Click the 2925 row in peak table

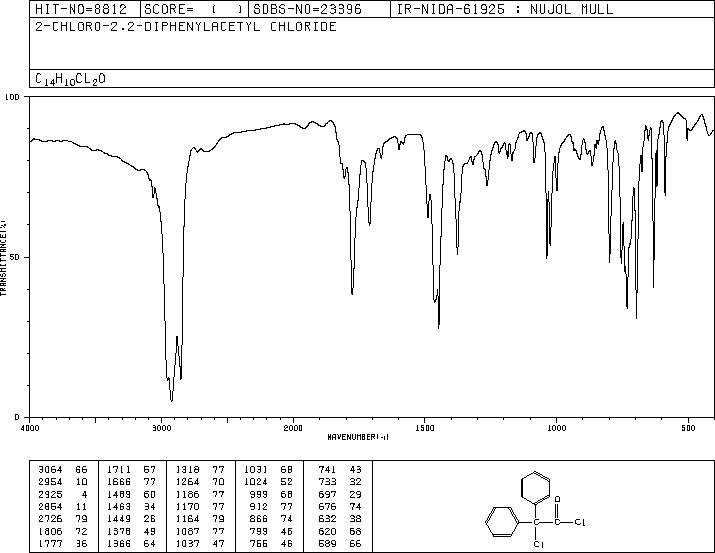click(x=63, y=494)
